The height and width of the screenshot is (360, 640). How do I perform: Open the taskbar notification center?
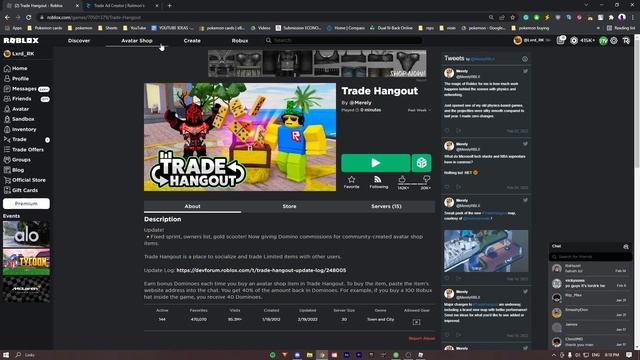coord(629,355)
